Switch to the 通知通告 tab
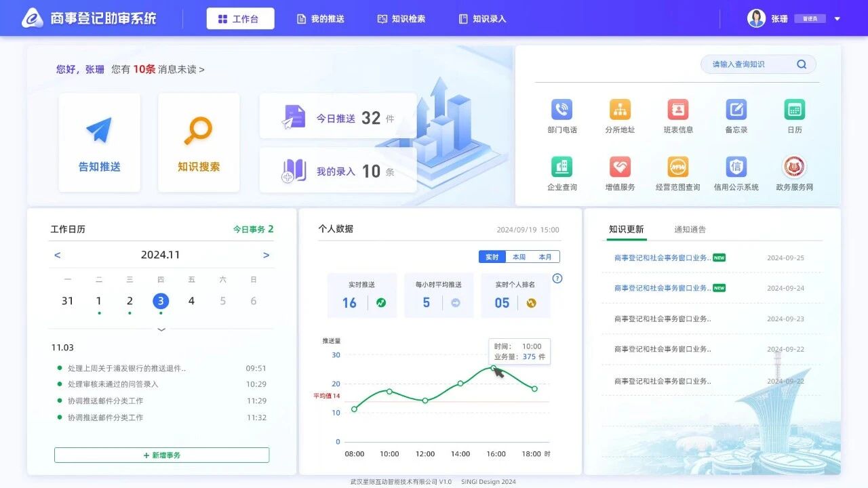 pyautogui.click(x=690, y=230)
